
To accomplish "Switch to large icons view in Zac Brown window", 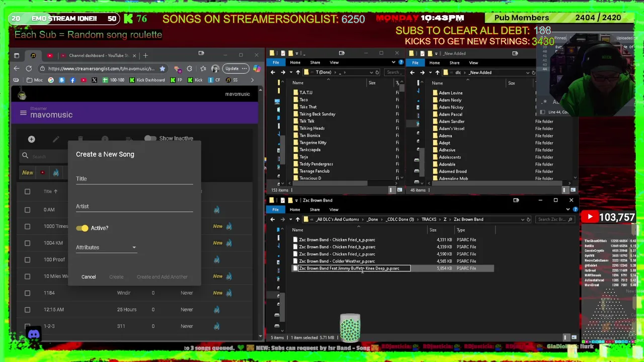I will (x=574, y=338).
